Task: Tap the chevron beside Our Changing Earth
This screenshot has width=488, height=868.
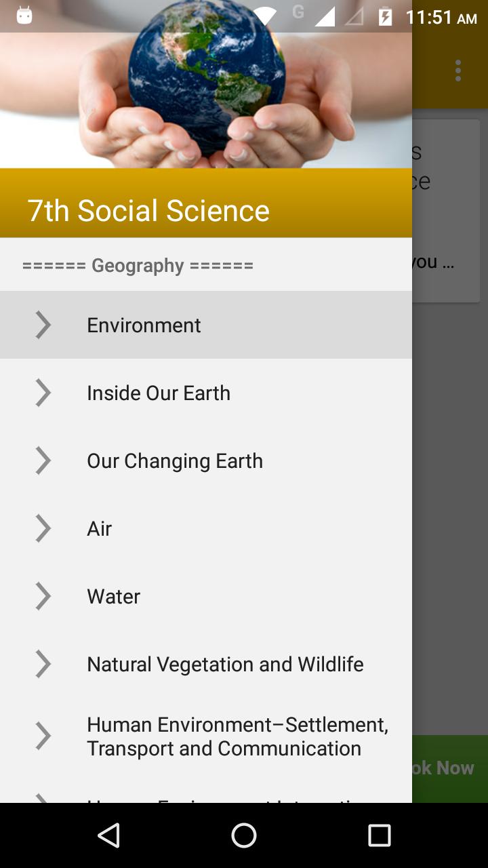Action: [x=43, y=460]
